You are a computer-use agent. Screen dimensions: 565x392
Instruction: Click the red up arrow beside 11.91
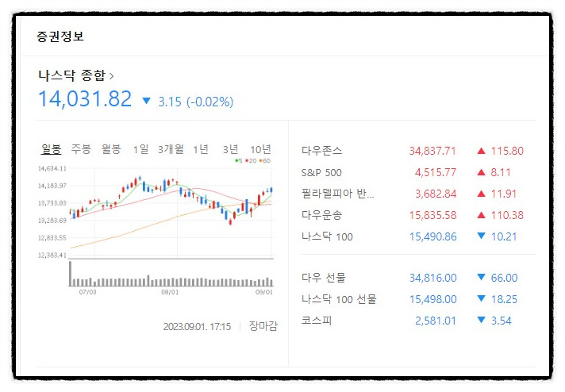click(x=481, y=194)
